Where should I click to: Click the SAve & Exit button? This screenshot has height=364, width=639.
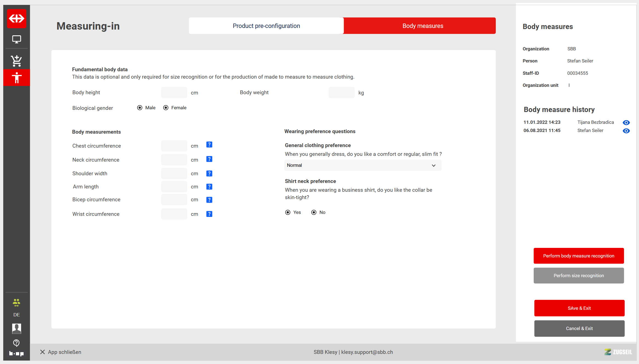[579, 308]
